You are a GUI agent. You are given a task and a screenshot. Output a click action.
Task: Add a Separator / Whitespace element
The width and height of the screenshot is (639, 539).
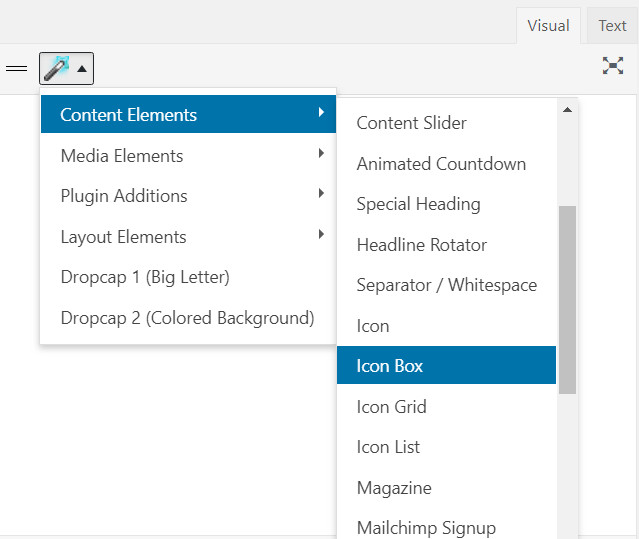point(446,285)
